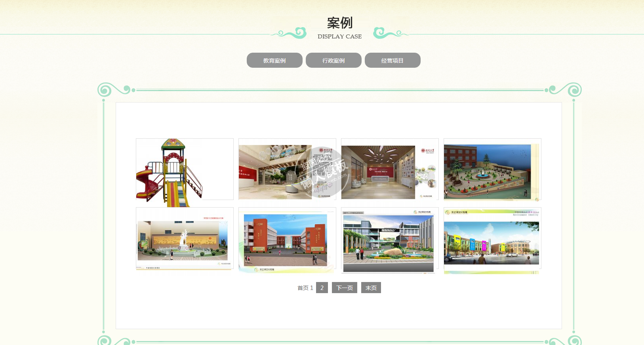This screenshot has width=644, height=345.
Task: Jump to the last page with 末页
Action: [371, 288]
